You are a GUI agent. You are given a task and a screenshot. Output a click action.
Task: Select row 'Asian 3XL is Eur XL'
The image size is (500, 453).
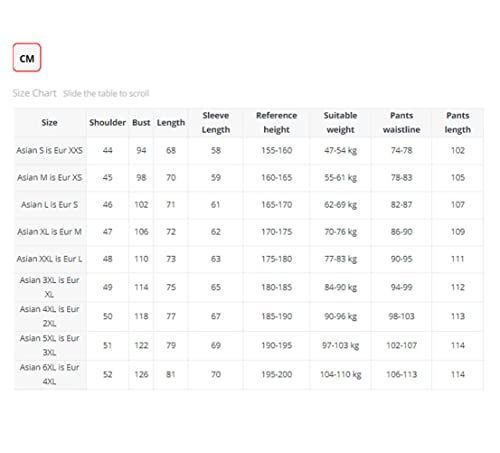[249, 287]
